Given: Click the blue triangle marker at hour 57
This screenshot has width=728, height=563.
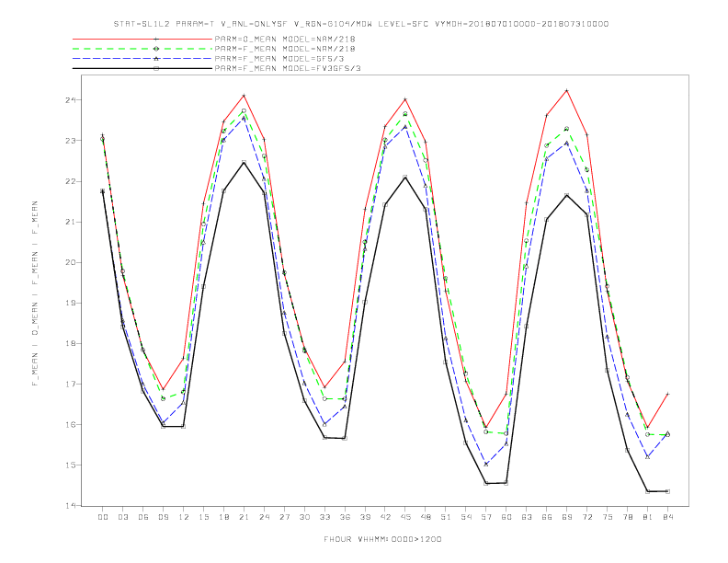Looking at the screenshot, I should pos(486,464).
